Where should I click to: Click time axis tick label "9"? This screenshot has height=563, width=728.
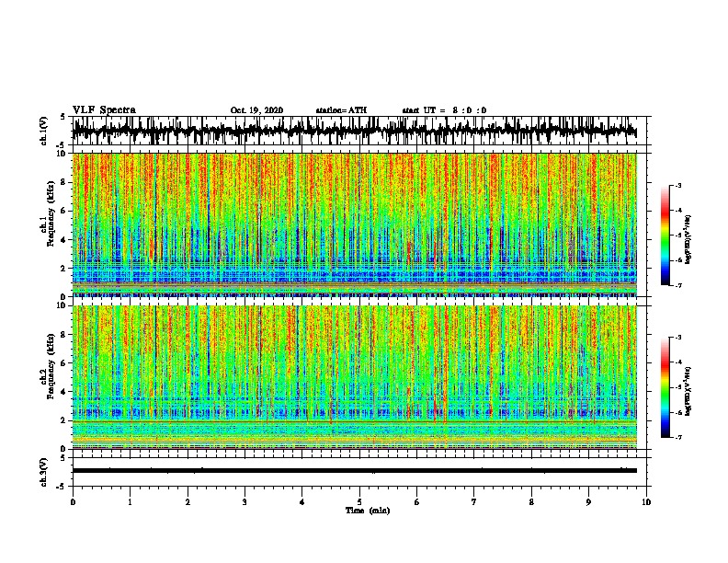click(588, 502)
